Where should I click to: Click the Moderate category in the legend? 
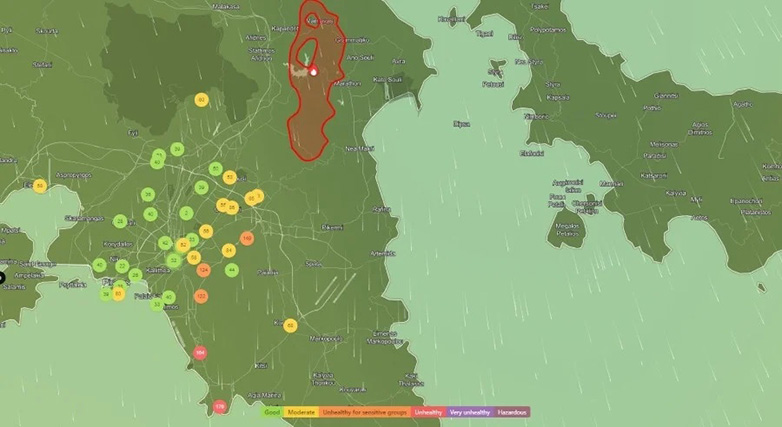point(301,412)
